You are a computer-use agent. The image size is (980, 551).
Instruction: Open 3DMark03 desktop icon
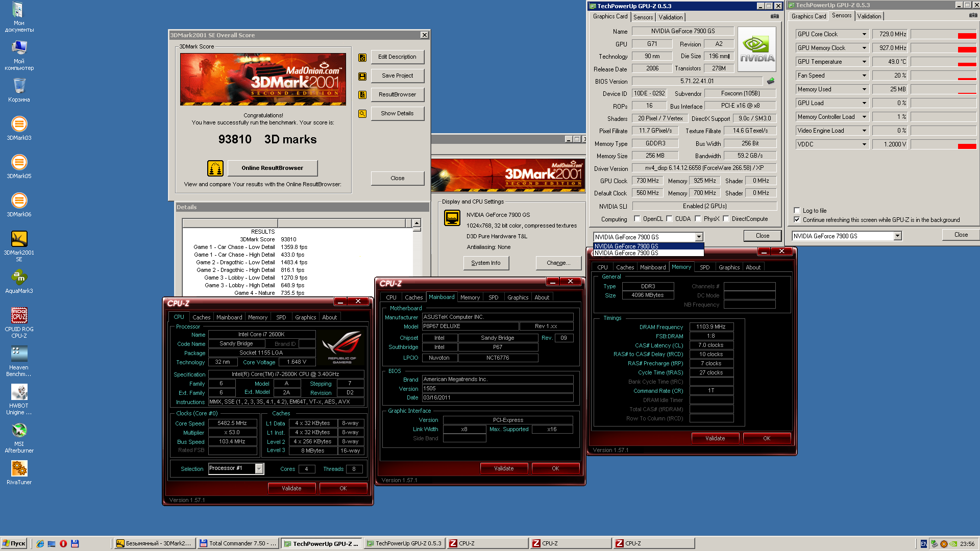click(x=19, y=128)
